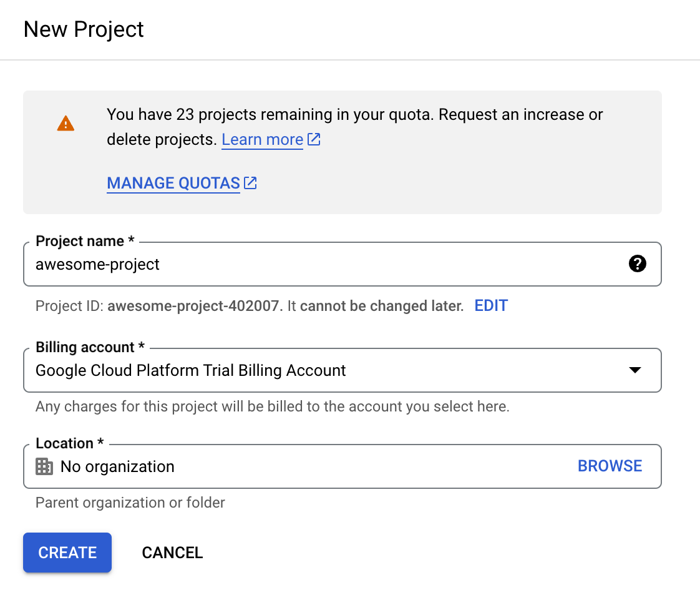Cancel the new project creation
Image resolution: width=700 pixels, height=600 pixels.
click(172, 553)
